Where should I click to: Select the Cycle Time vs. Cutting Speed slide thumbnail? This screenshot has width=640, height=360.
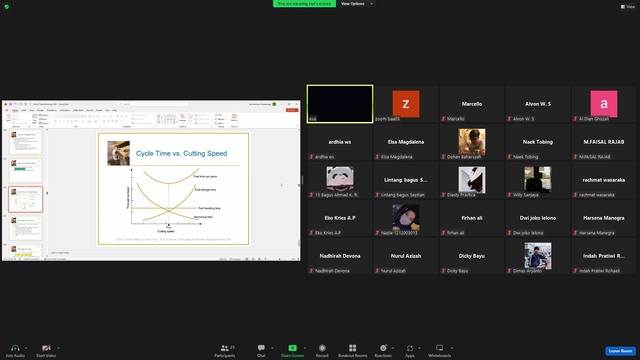click(x=25, y=199)
